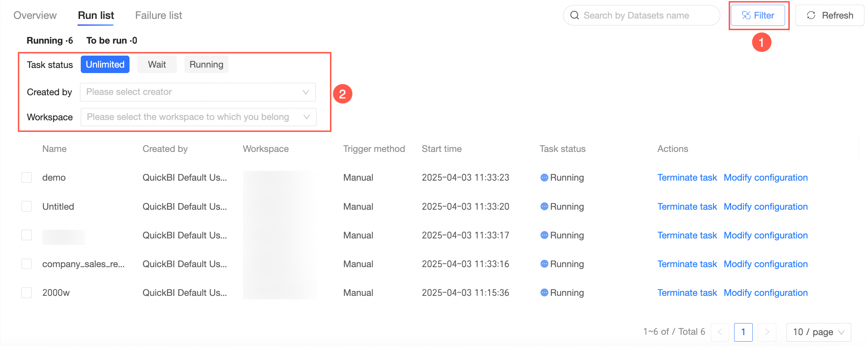The height and width of the screenshot is (346, 868).
Task: Open the Workspace selection dropdown
Action: click(198, 117)
